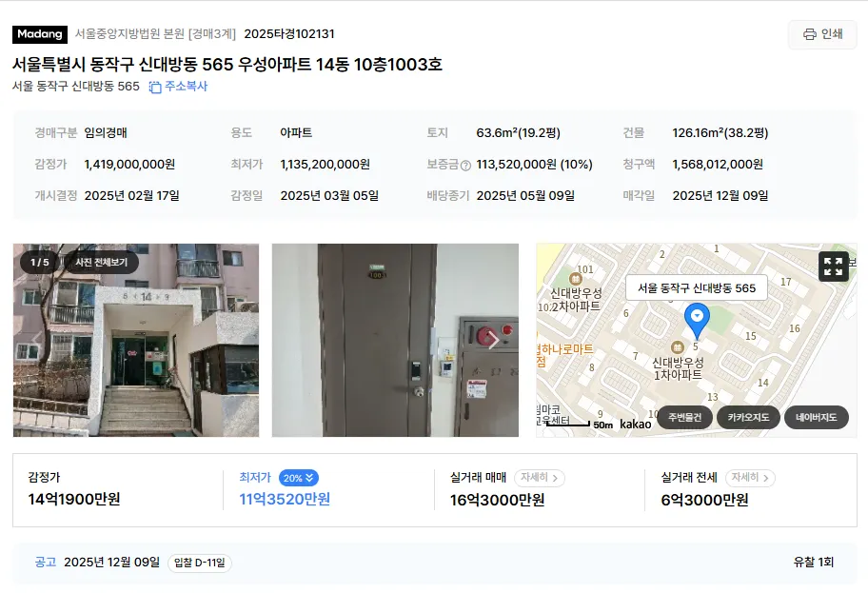Image resolution: width=868 pixels, height=593 pixels.
Task: Copy address using 주소복사 clipboard icon
Action: tap(155, 87)
